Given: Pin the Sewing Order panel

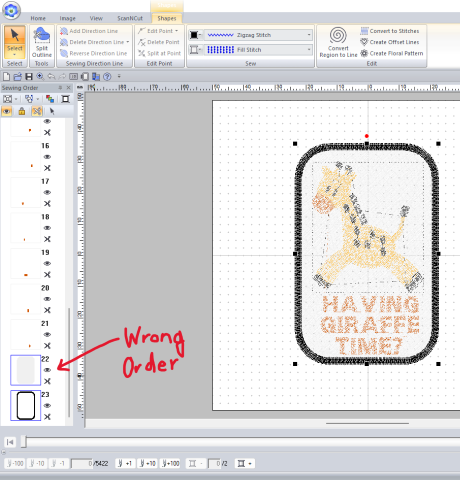Looking at the screenshot, I should pos(60,88).
